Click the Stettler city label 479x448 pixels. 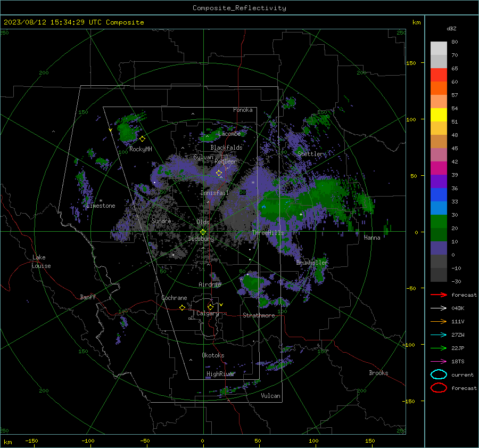310,154
